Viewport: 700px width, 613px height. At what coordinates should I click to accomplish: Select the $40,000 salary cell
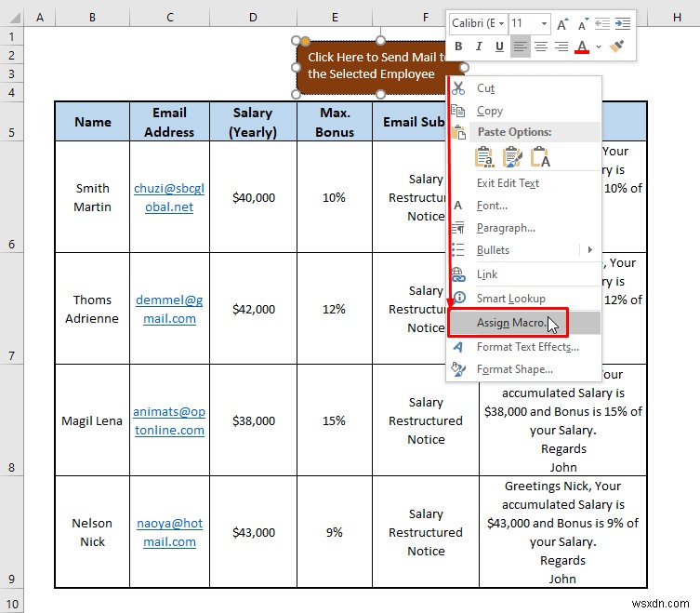(253, 197)
